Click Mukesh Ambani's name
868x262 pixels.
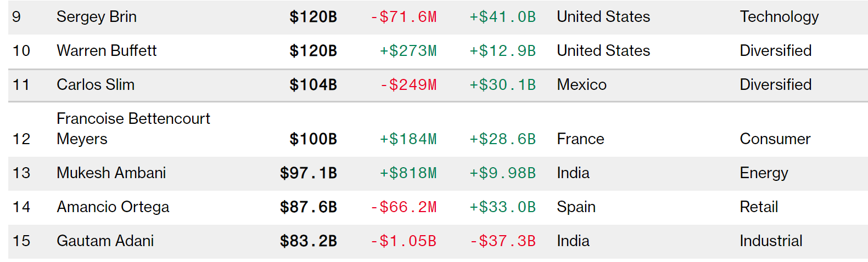(x=111, y=173)
